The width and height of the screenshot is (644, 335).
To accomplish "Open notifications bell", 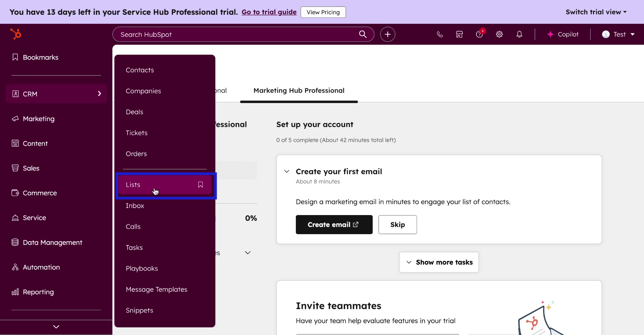I will coord(519,34).
